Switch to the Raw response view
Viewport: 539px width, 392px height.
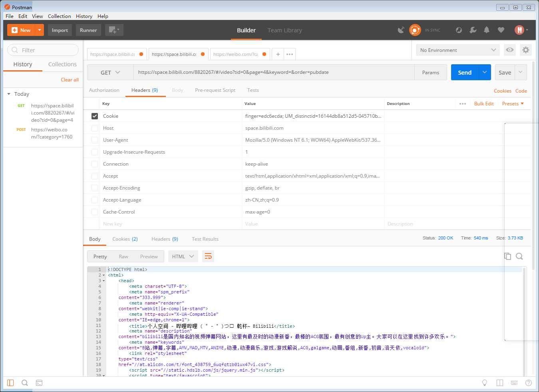click(123, 257)
